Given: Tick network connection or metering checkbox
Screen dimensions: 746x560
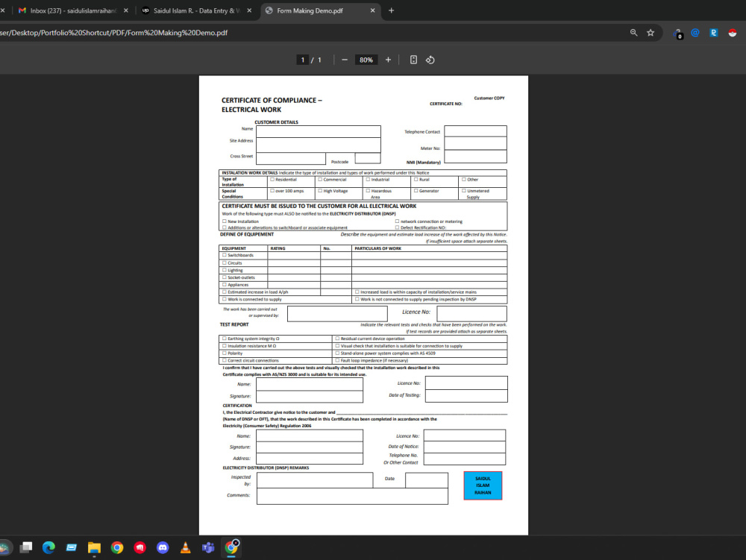Looking at the screenshot, I should pos(398,221).
